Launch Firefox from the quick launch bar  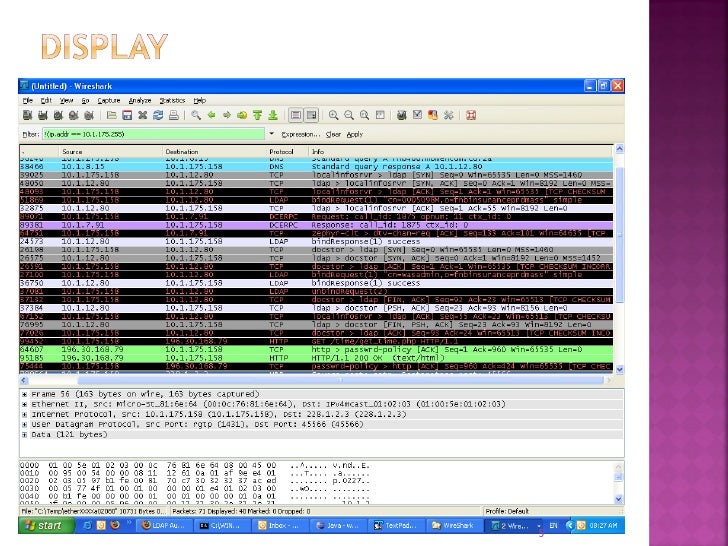[x=115, y=526]
